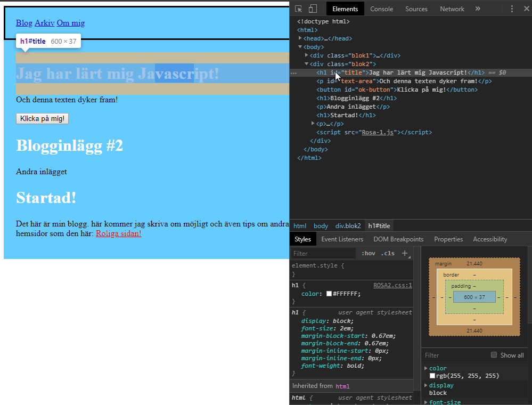Click Blogginlägg #2 heading on the page
Image resolution: width=532 pixels, height=405 pixels.
pyautogui.click(x=70, y=145)
